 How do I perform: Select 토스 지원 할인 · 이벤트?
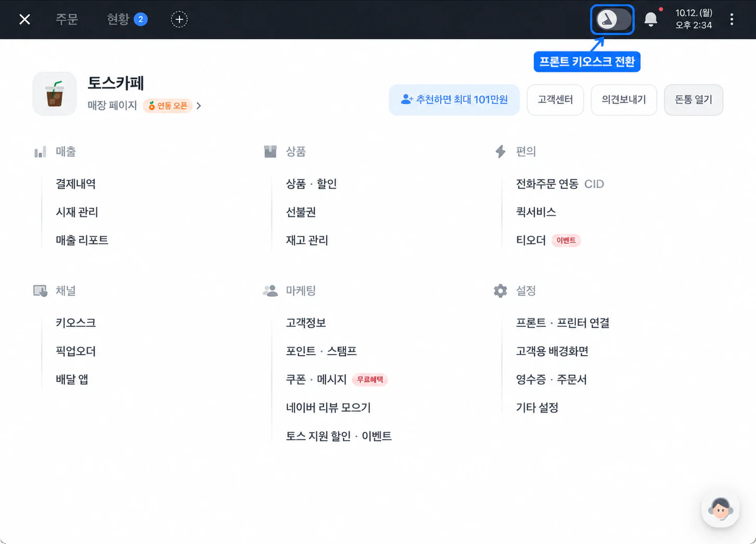(339, 436)
